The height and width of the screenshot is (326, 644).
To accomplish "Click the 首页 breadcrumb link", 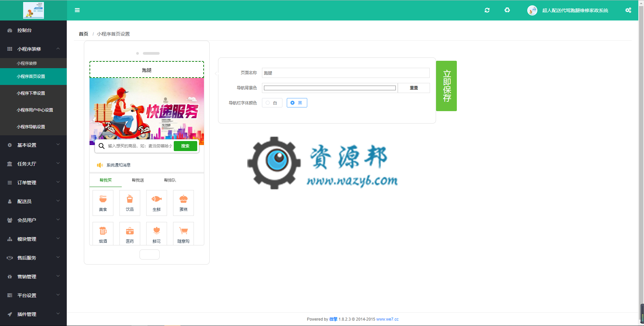I will tap(84, 34).
